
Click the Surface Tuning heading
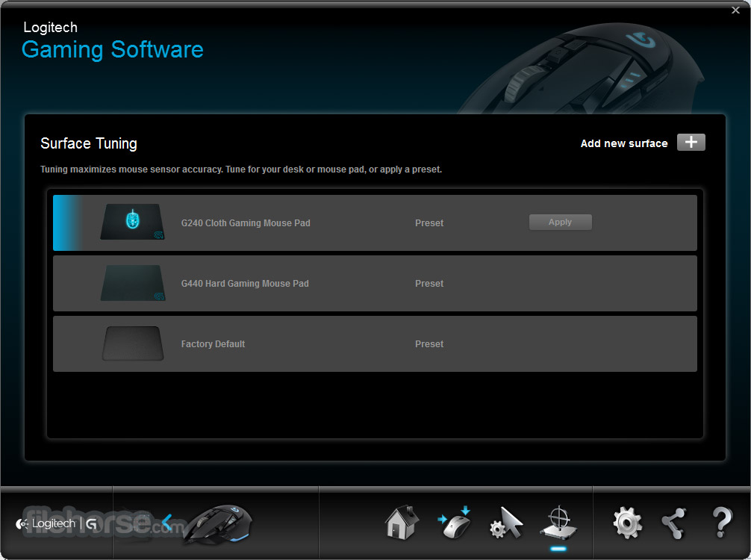point(89,143)
